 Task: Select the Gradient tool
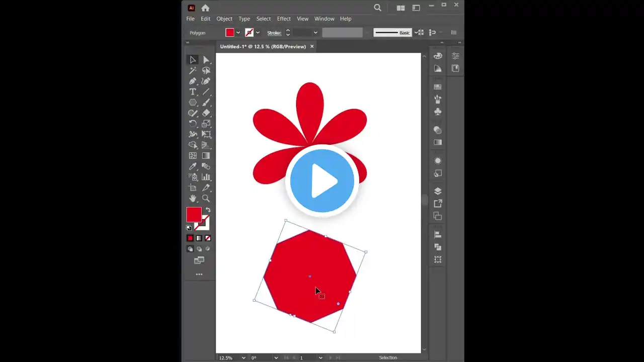206,156
